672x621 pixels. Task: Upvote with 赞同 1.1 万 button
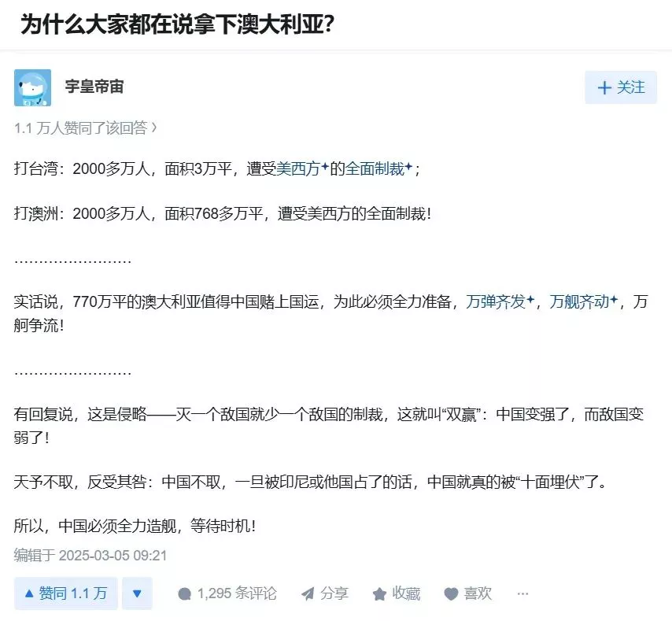pyautogui.click(x=66, y=593)
